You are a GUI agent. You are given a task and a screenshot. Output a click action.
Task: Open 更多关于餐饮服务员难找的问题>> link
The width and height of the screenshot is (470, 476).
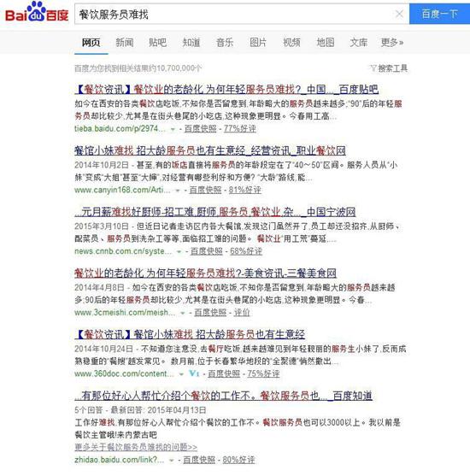coord(136,447)
